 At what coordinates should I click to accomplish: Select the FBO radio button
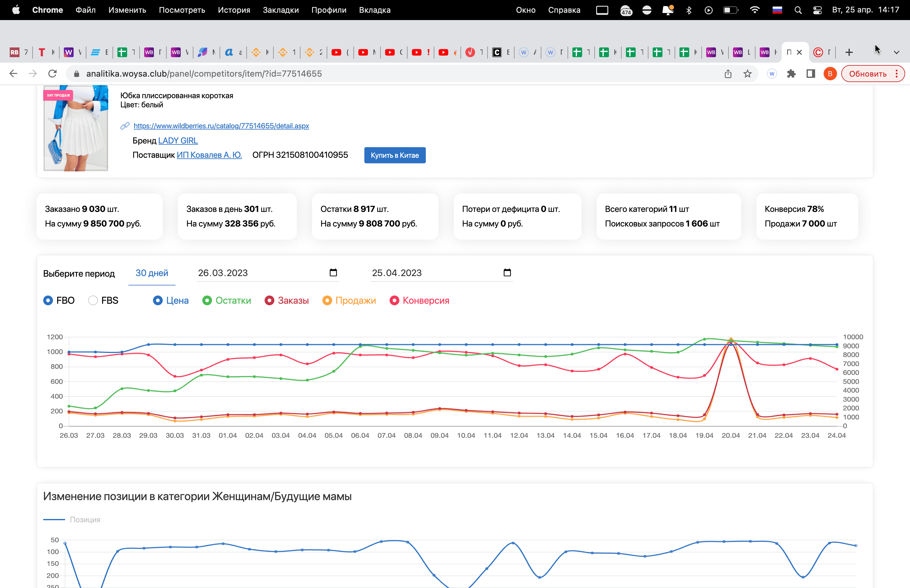pyautogui.click(x=48, y=300)
